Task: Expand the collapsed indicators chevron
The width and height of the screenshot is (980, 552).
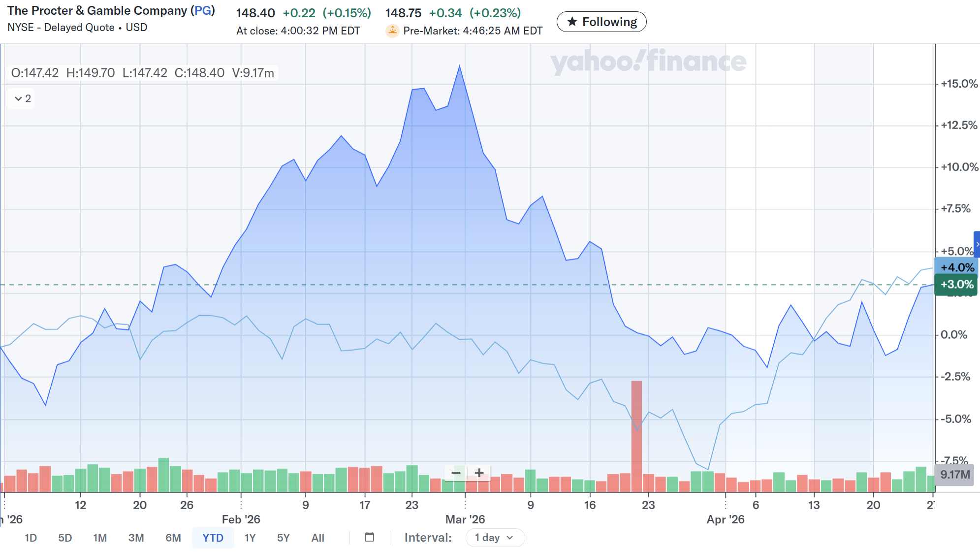Action: pos(22,98)
